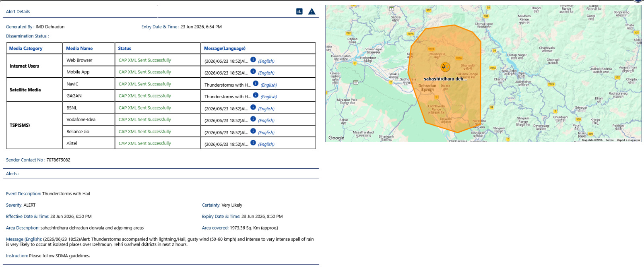Image resolution: width=644 pixels, height=269 pixels.
Task: Open the English link in the Reliance Jio row
Action: point(266,132)
